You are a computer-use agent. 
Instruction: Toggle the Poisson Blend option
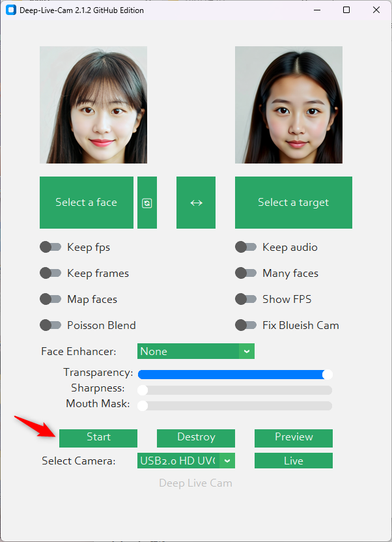pos(50,325)
